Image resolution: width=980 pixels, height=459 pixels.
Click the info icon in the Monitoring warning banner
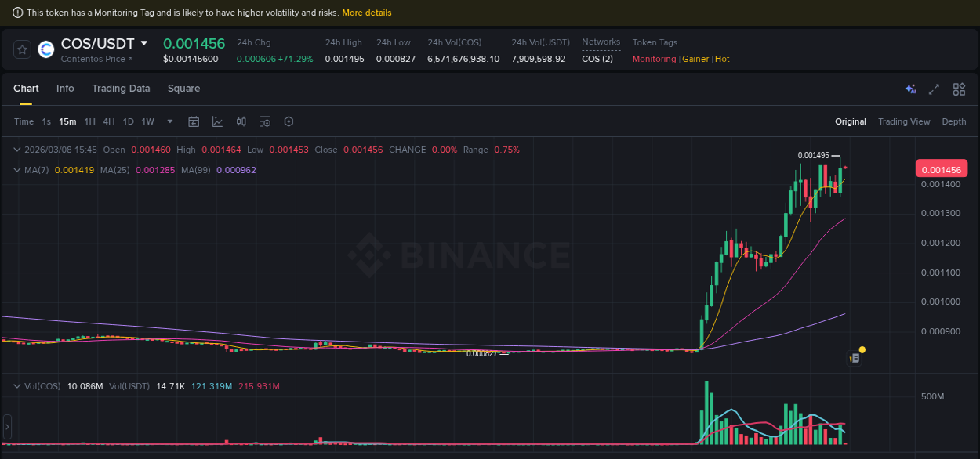click(x=17, y=12)
